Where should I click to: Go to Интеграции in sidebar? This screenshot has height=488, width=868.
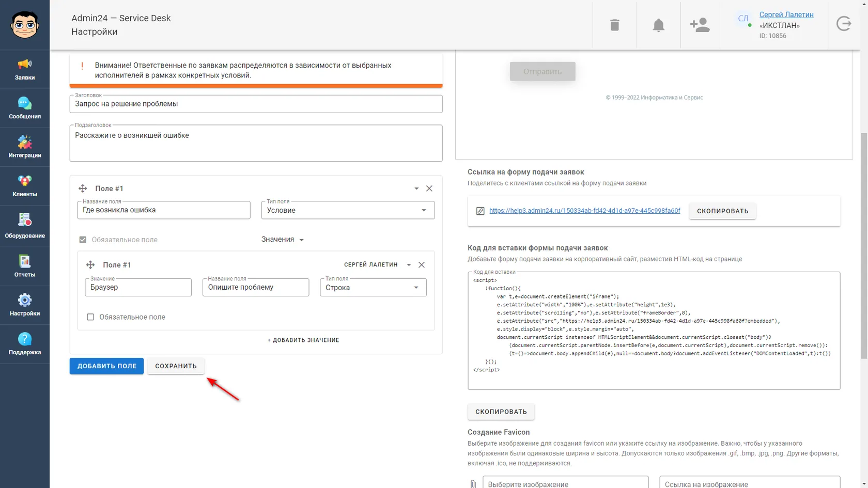[25, 147]
